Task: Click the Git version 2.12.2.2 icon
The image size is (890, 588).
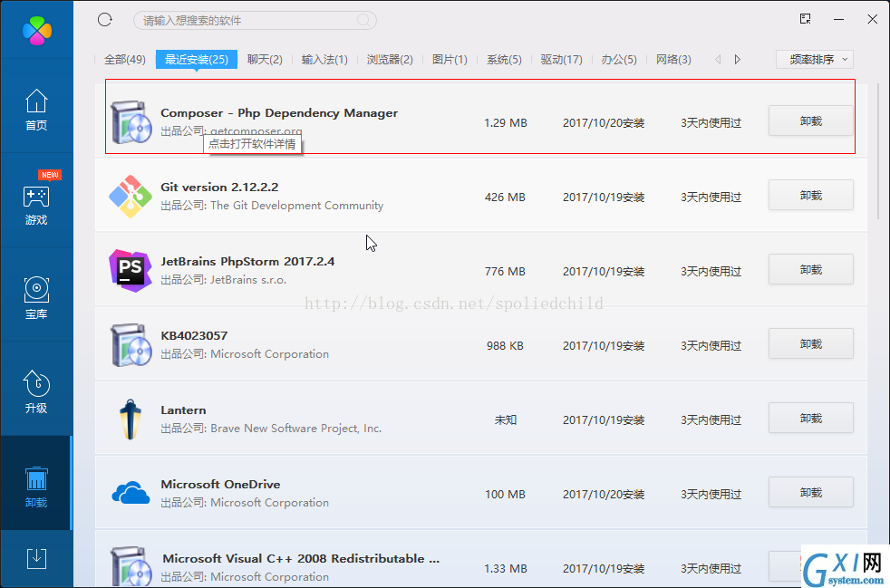Action: pyautogui.click(x=131, y=197)
